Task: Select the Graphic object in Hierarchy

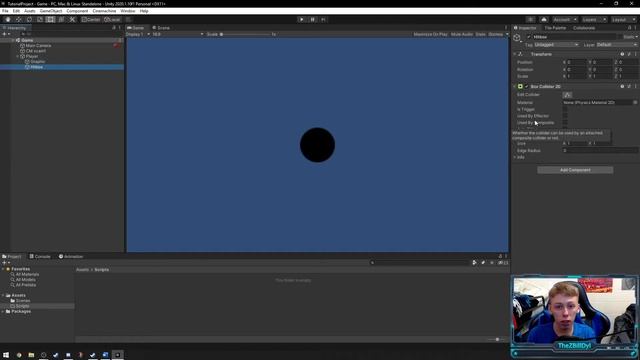Action: (38, 62)
